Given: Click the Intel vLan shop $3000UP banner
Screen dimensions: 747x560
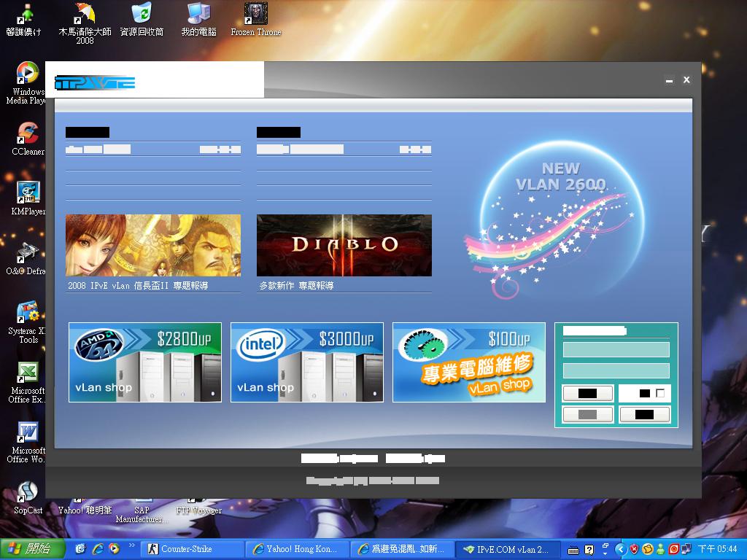Looking at the screenshot, I should 306,362.
